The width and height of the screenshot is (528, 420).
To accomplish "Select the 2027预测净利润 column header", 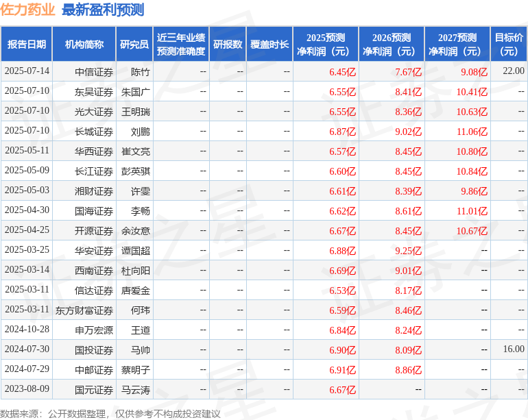I will [457, 44].
